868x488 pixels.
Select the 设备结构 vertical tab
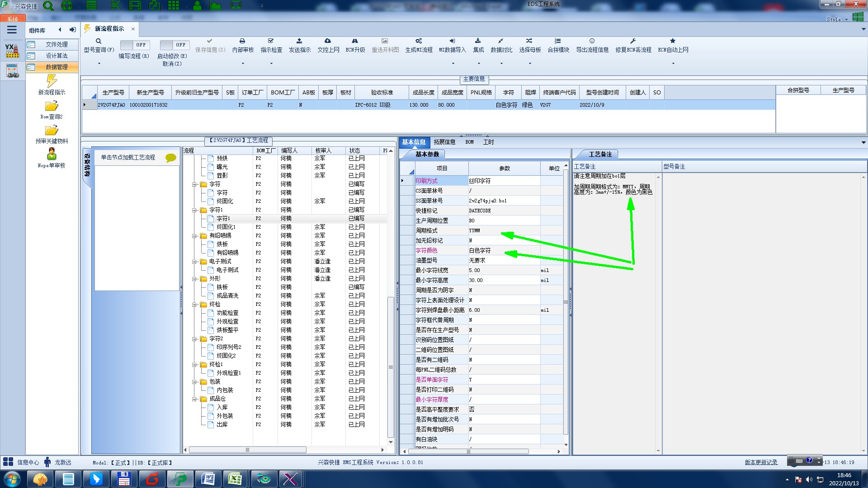point(87,165)
